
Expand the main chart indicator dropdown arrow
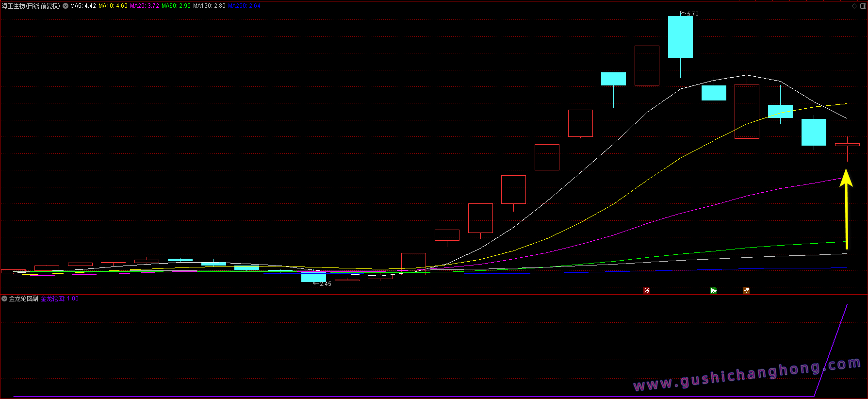click(66, 6)
